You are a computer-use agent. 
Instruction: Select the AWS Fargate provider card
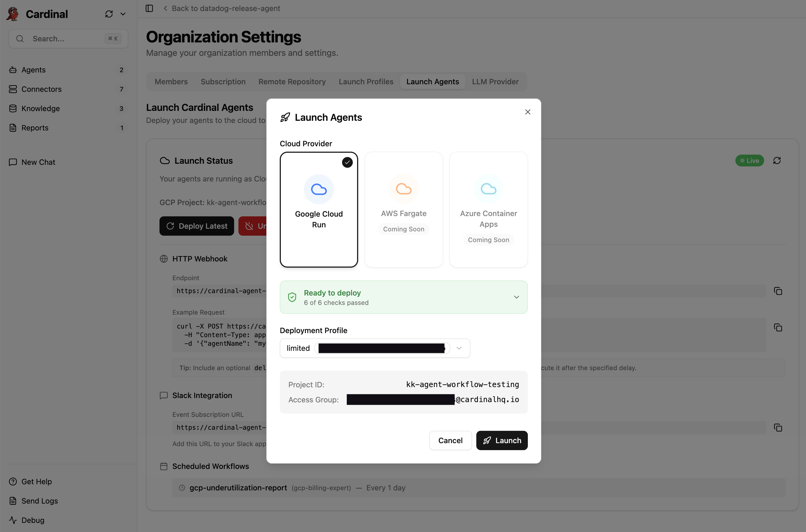pyautogui.click(x=404, y=209)
